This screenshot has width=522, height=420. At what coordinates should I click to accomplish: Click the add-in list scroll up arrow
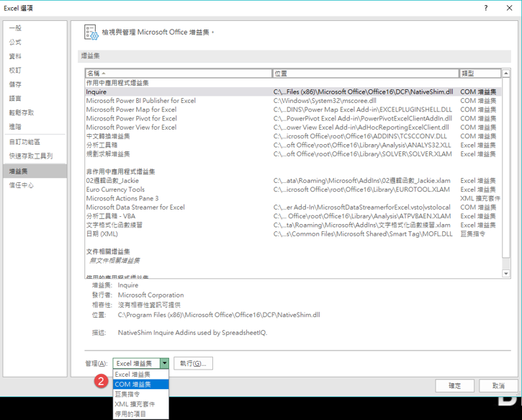click(x=506, y=73)
